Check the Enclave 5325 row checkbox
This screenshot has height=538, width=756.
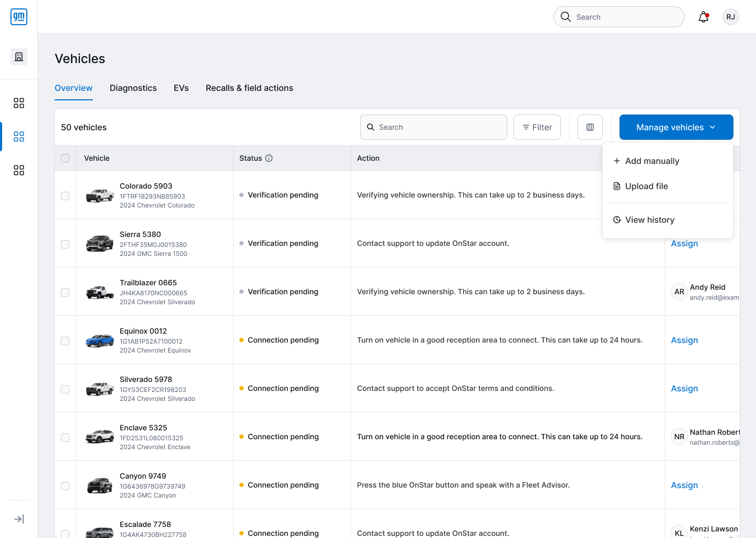click(65, 438)
